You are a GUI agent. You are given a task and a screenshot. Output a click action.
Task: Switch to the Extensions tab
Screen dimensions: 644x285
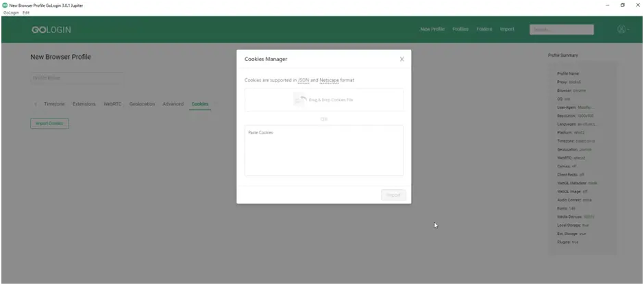(x=84, y=104)
